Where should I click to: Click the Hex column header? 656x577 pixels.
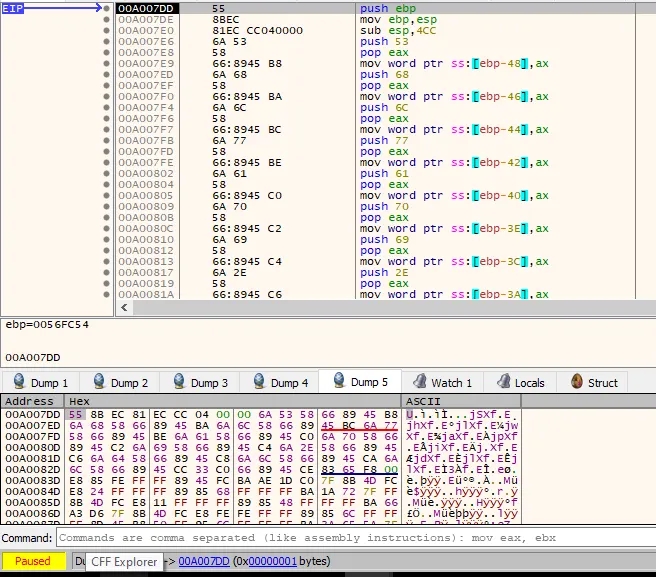tap(78, 401)
